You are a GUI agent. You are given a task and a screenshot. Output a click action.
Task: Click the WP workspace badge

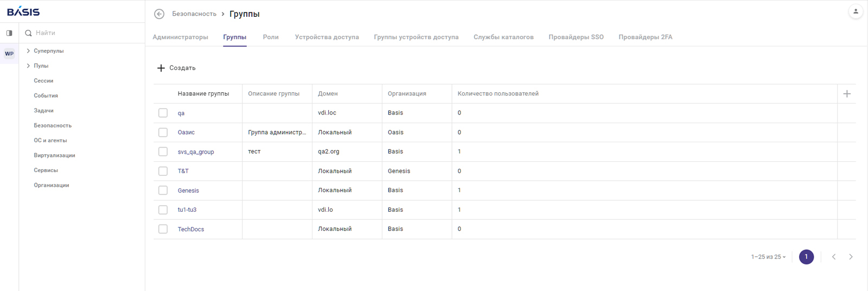9,54
